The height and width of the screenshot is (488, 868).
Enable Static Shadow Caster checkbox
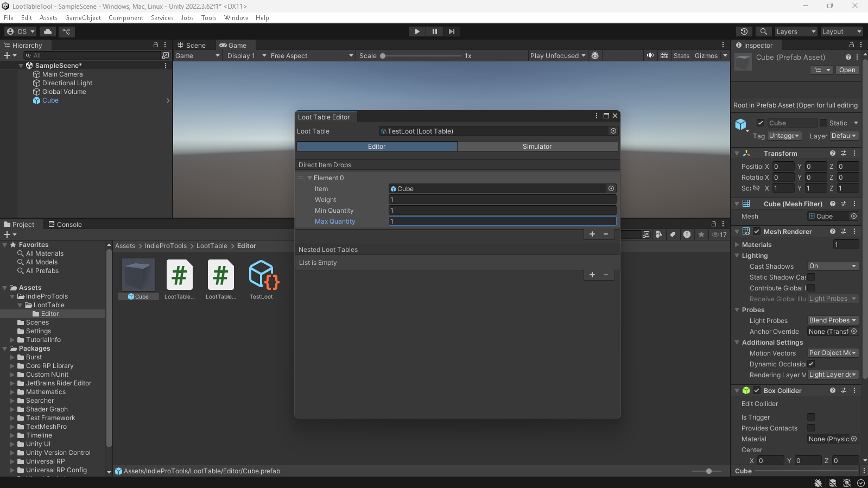point(811,277)
